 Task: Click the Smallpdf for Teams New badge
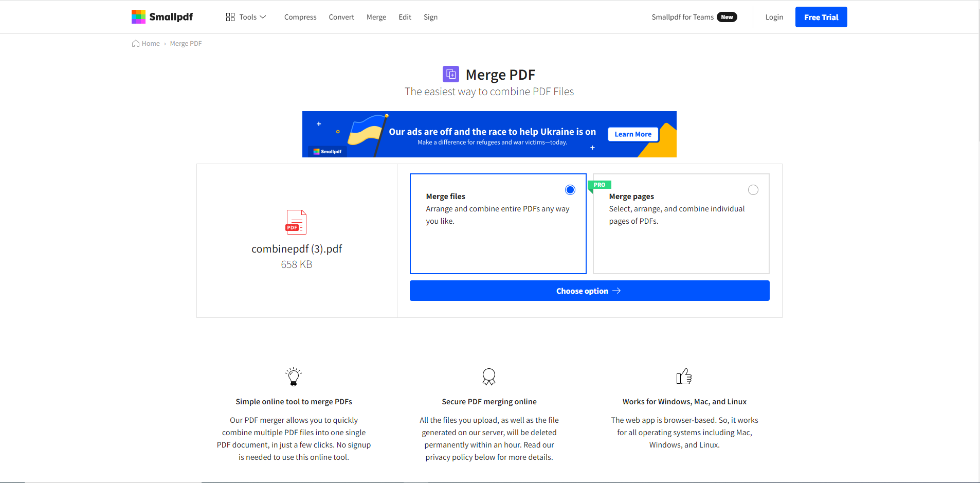point(726,16)
